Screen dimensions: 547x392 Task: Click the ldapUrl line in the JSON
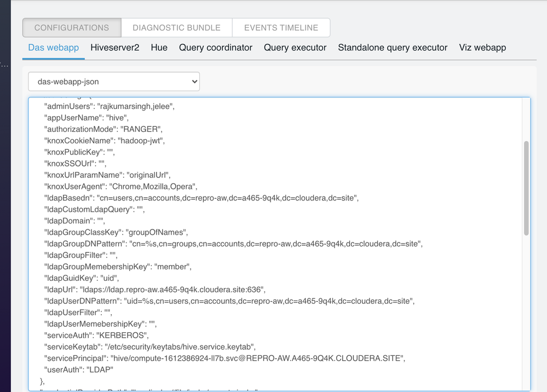tap(154, 289)
